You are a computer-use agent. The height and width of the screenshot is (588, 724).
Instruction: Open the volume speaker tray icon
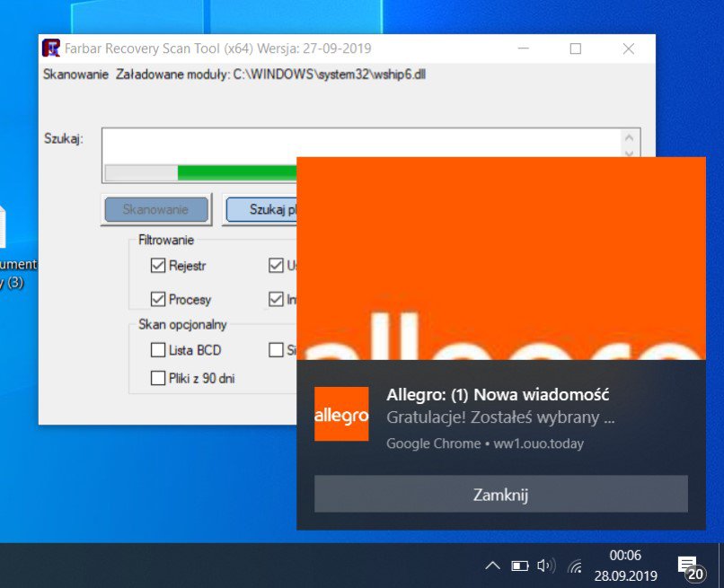(546, 566)
